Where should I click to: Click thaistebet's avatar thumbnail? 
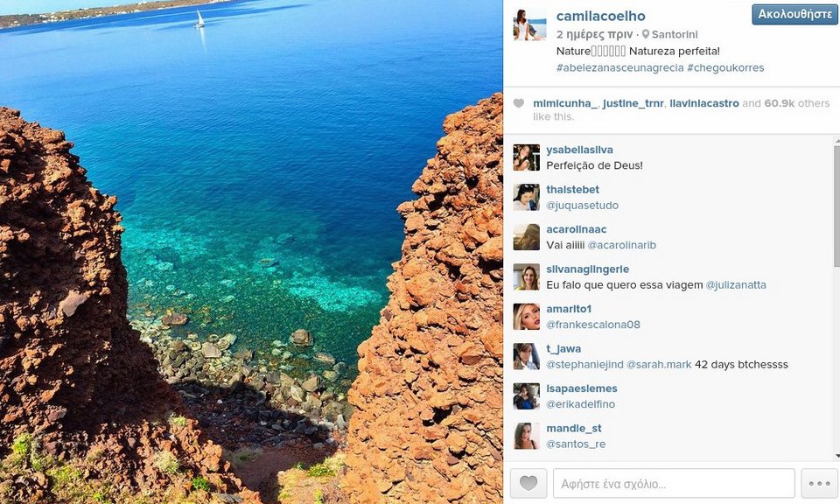[527, 197]
